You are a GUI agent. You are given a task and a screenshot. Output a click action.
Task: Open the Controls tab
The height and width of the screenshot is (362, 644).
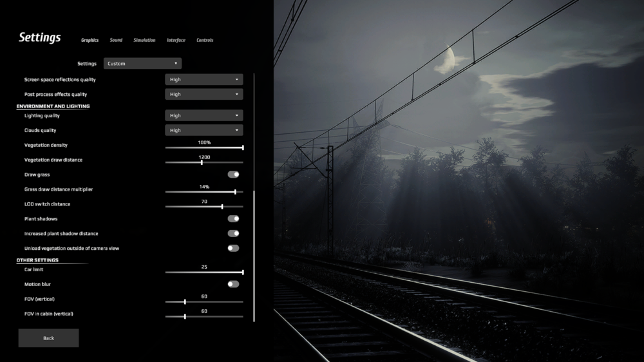205,41
